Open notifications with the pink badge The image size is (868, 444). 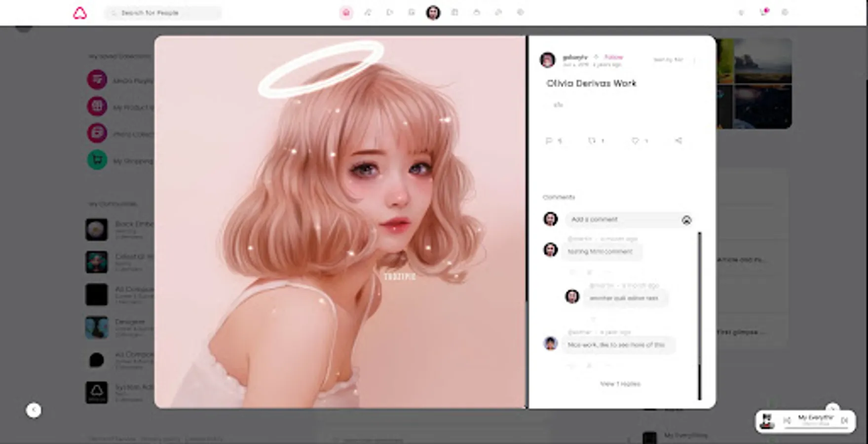tap(764, 12)
